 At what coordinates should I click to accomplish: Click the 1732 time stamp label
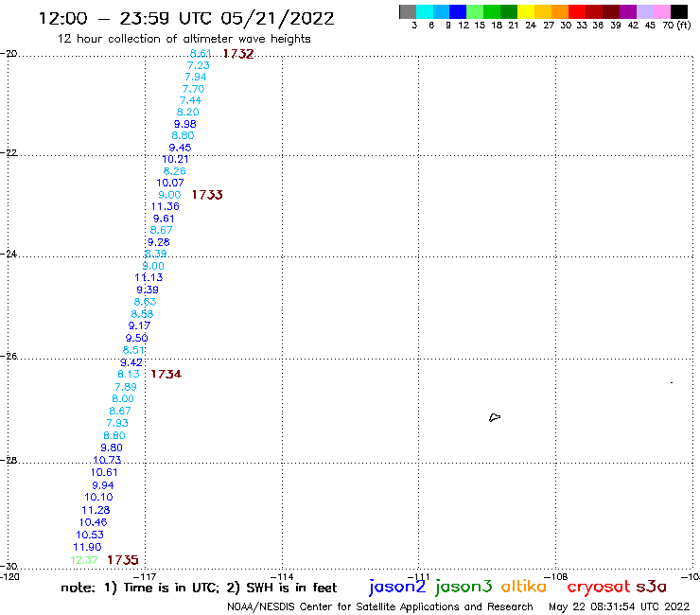coord(238,54)
